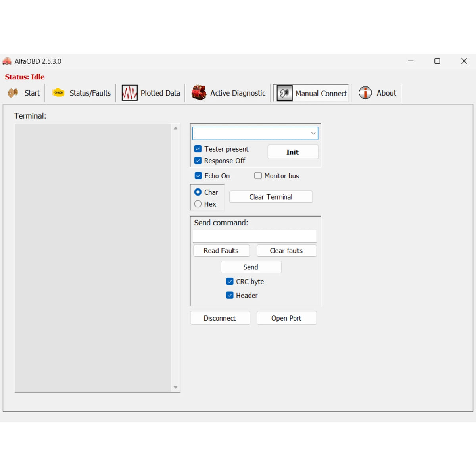This screenshot has width=476, height=476.
Task: Enable the Monitor bus checkbox
Action: point(258,175)
